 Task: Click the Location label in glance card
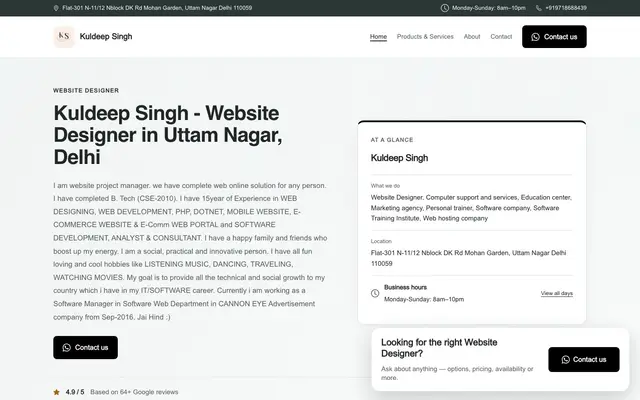(x=381, y=241)
